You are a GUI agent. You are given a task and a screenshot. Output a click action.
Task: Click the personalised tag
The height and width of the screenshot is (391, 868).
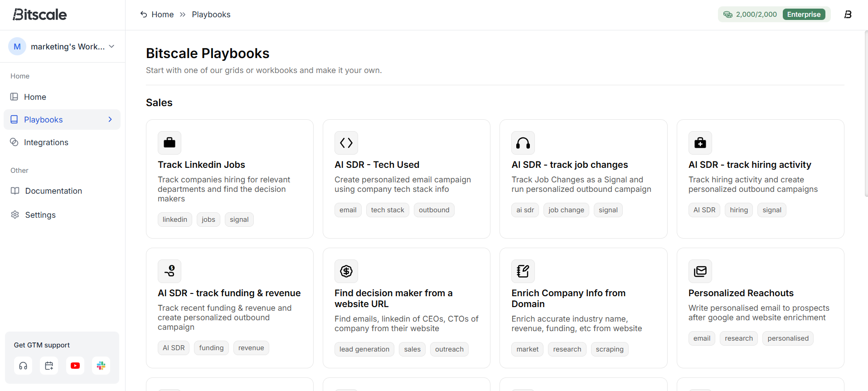(788, 338)
